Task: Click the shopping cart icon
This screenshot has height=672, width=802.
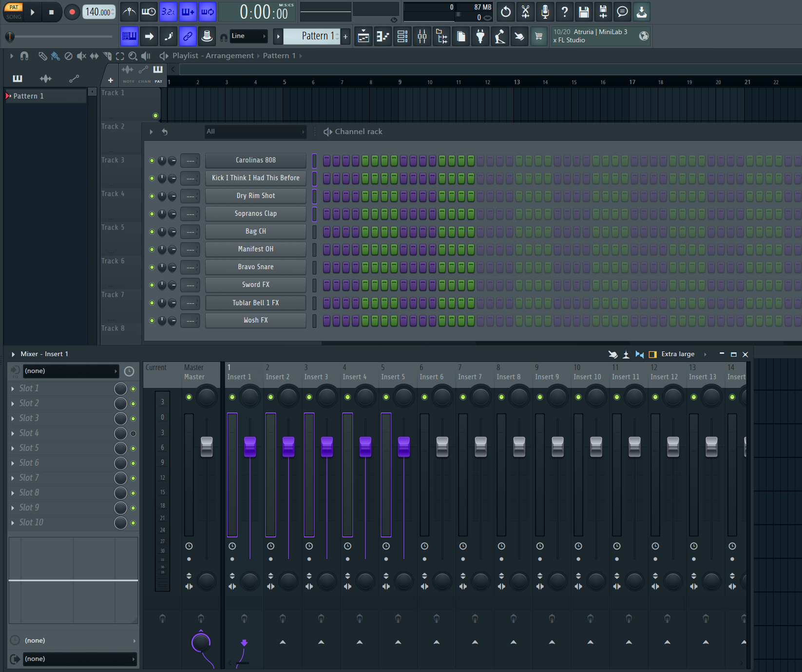Action: point(538,37)
